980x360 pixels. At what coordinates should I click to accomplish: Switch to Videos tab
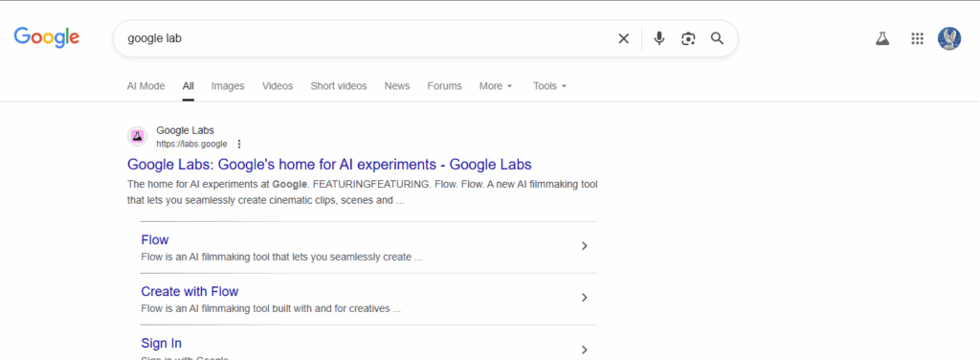click(278, 86)
